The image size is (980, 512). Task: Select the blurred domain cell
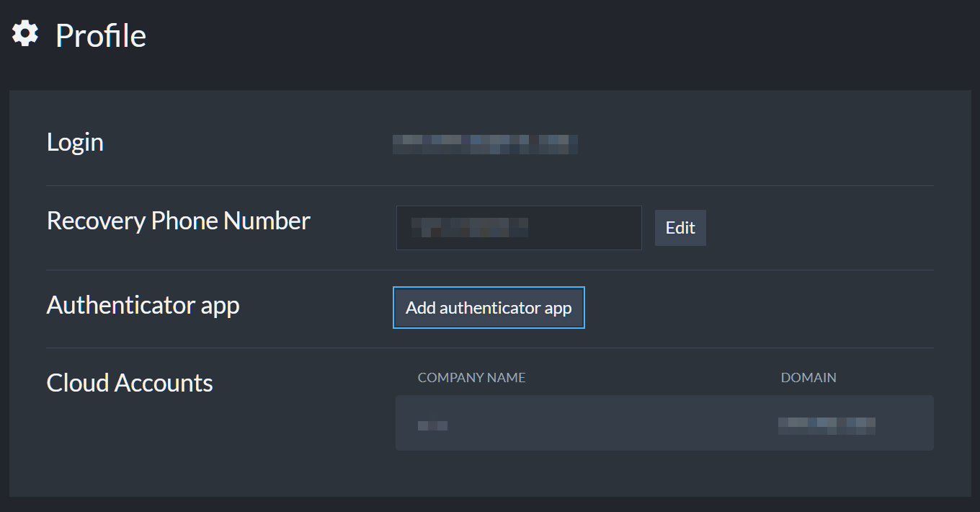pos(827,425)
